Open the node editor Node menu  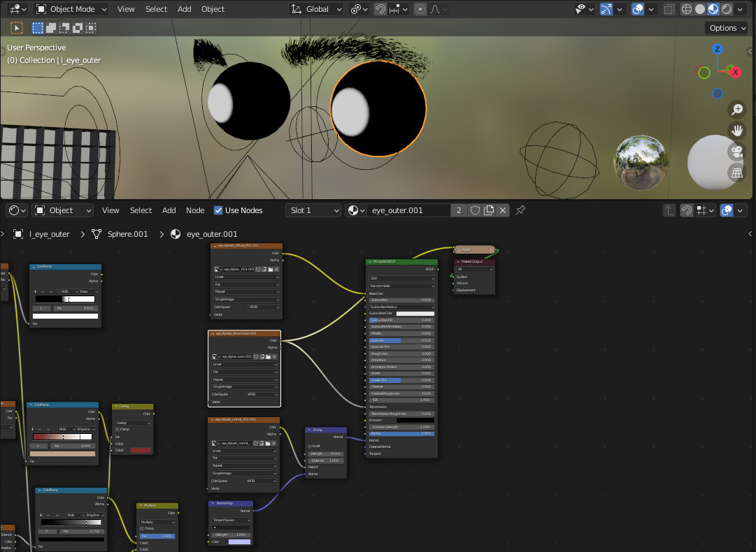195,210
